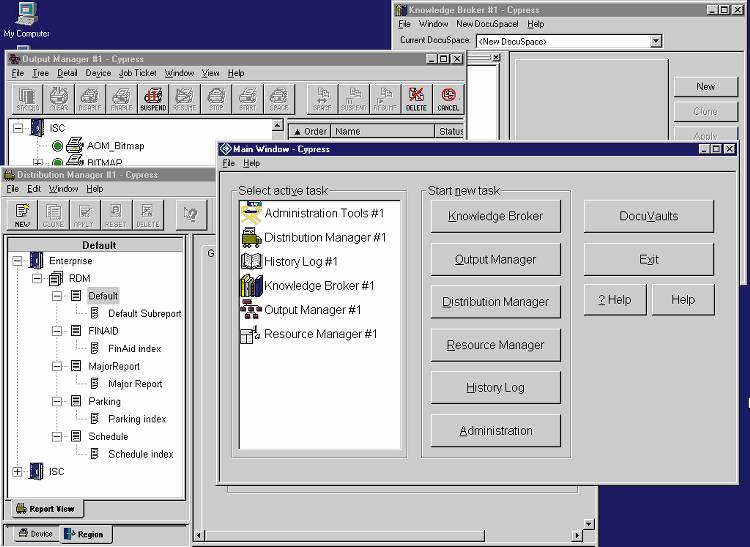Switch to the Device tab
This screenshot has width=750, height=547.
(35, 534)
